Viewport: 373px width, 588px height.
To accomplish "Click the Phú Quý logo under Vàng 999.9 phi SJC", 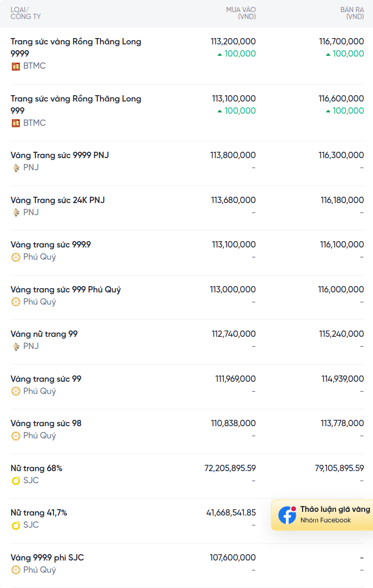I will coord(15,570).
